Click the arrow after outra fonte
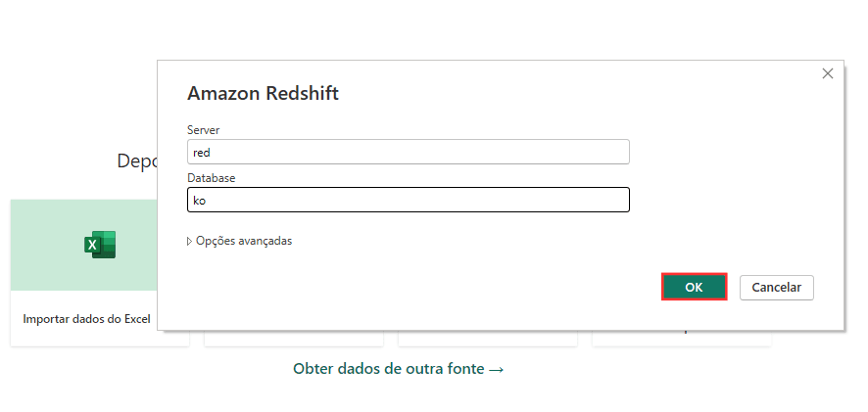Viewport: 868px width, 412px height. tap(497, 369)
